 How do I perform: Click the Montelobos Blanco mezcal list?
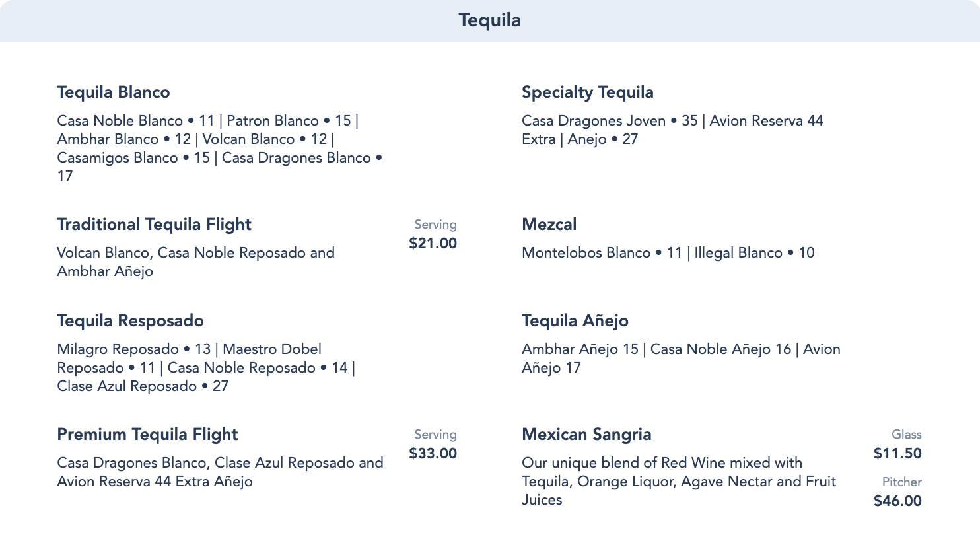668,253
